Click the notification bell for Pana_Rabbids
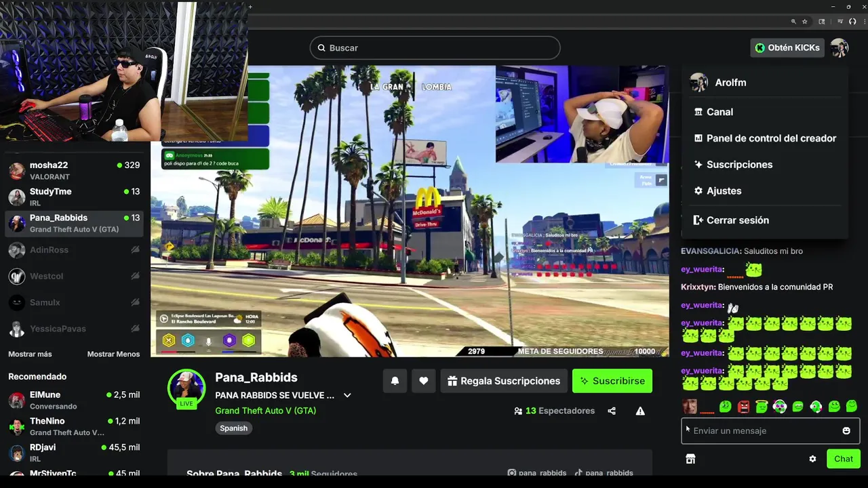Image resolution: width=868 pixels, height=488 pixels. pyautogui.click(x=395, y=381)
